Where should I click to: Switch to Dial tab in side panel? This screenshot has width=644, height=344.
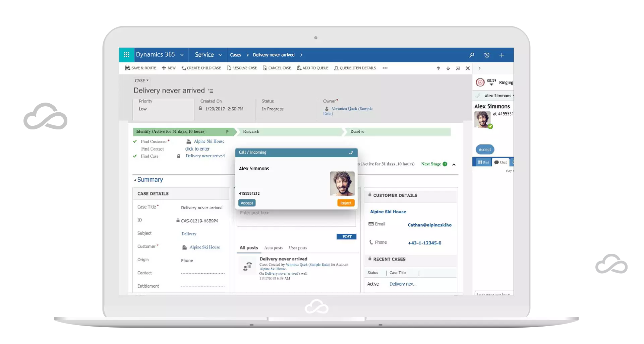[483, 162]
